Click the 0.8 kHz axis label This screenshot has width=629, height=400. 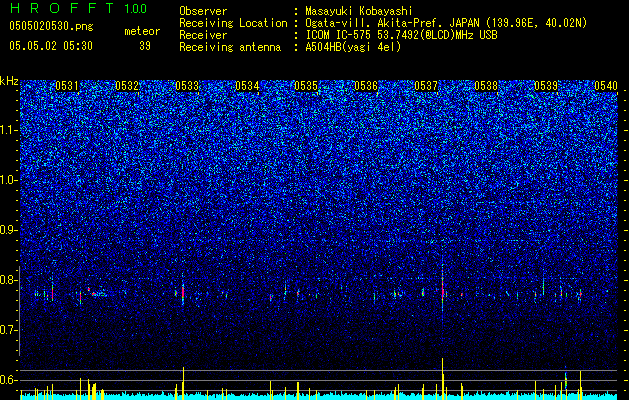[x=8, y=280]
